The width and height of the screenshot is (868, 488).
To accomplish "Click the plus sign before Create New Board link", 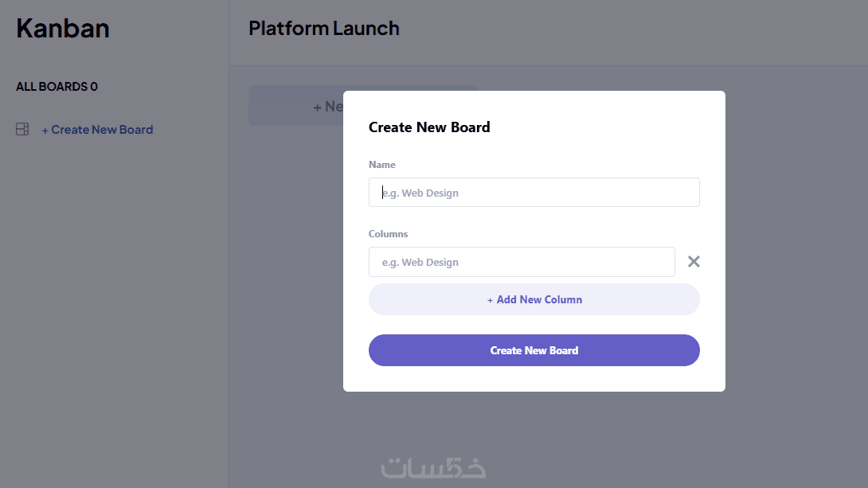I will point(45,130).
